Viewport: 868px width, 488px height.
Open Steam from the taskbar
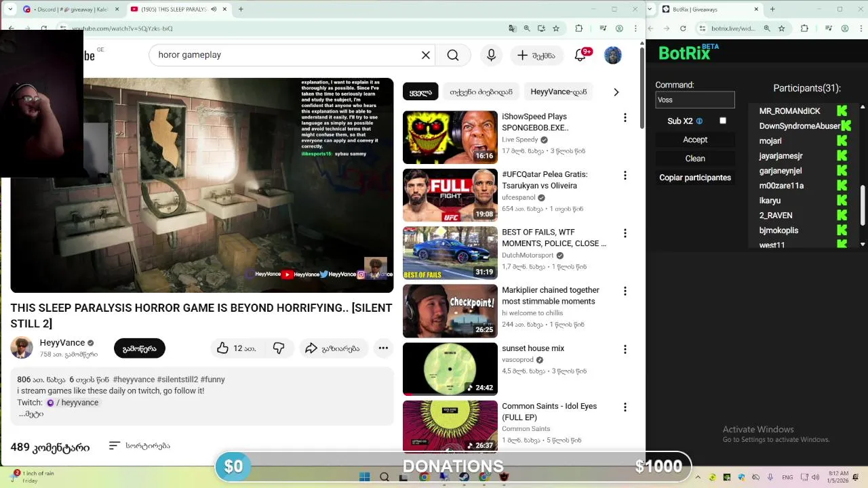465,477
